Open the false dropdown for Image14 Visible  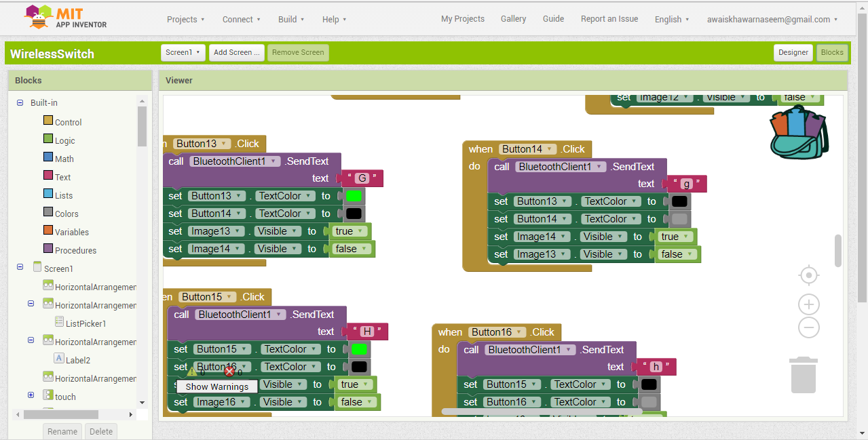[351, 249]
